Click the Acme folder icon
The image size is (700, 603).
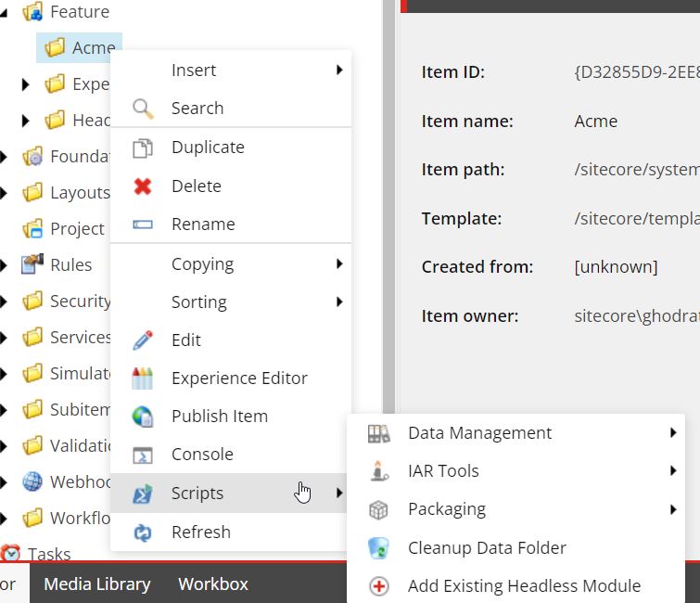tap(55, 47)
